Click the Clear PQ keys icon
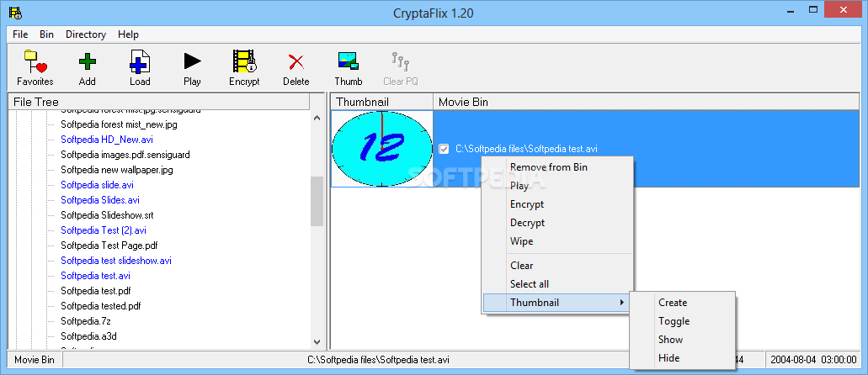Image resolution: width=868 pixels, height=375 pixels. pyautogui.click(x=400, y=61)
